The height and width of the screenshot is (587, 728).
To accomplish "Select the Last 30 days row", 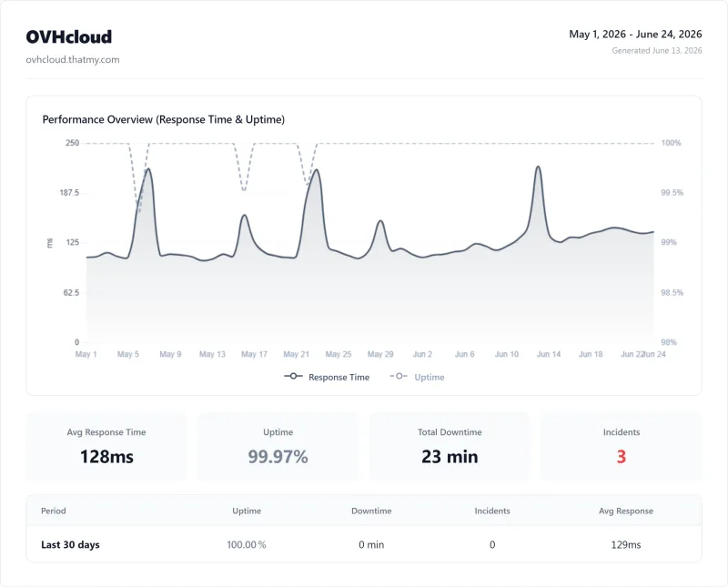I will tap(364, 544).
